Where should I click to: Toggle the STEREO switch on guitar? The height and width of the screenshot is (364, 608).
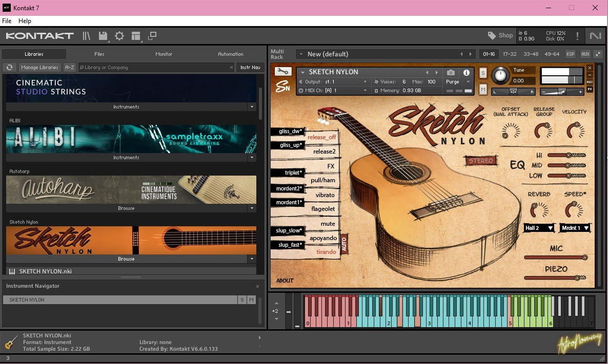(480, 161)
